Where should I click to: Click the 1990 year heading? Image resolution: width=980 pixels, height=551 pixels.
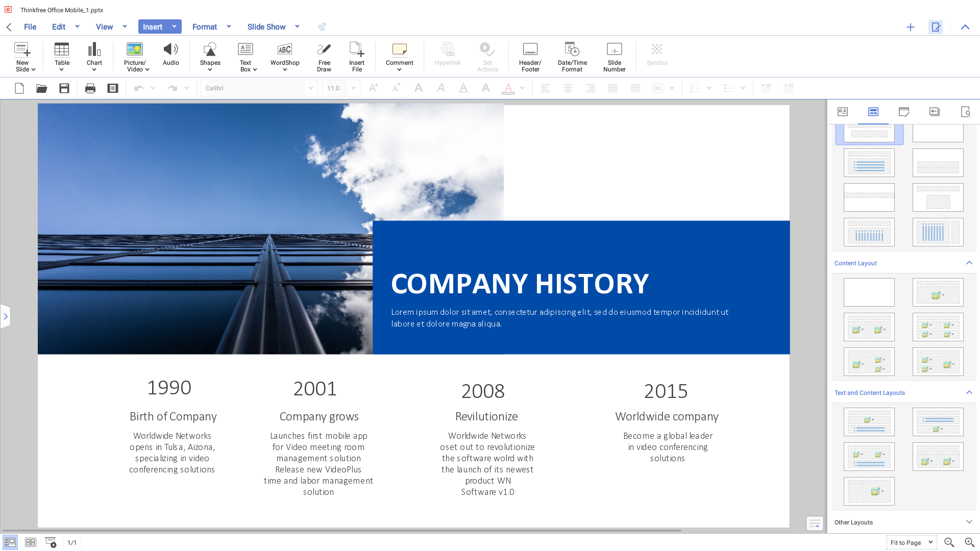[x=169, y=388]
